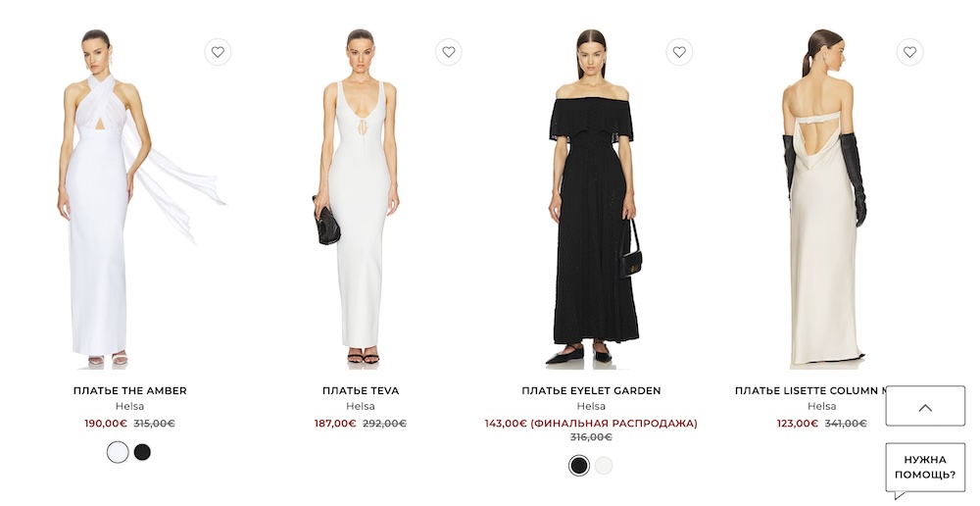This screenshot has height=506, width=980.
Task: Click the scroll-to-top arrow button
Action: click(926, 407)
